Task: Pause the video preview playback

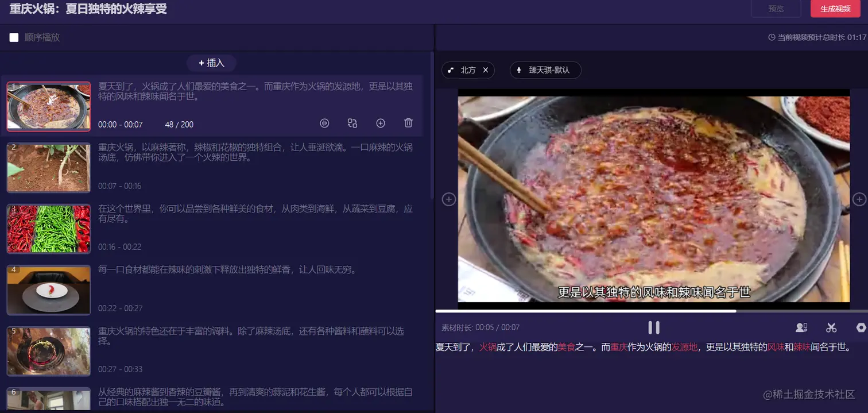Action: (x=654, y=327)
